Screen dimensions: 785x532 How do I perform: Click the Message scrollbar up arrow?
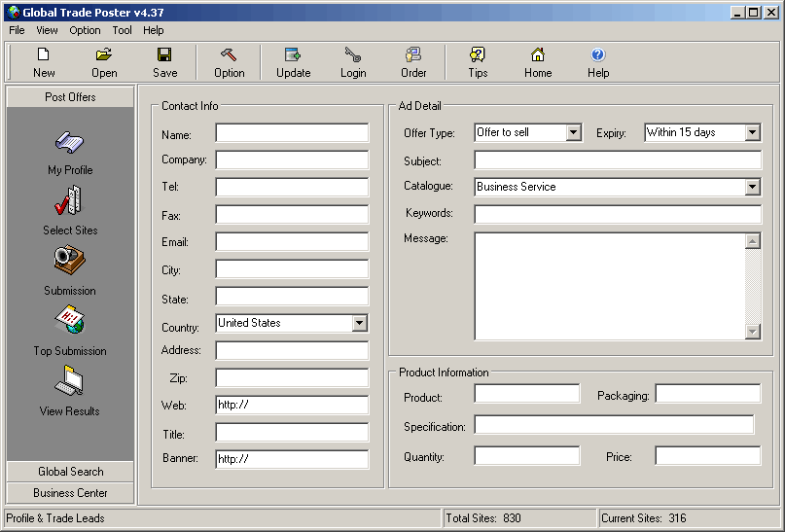[x=753, y=241]
